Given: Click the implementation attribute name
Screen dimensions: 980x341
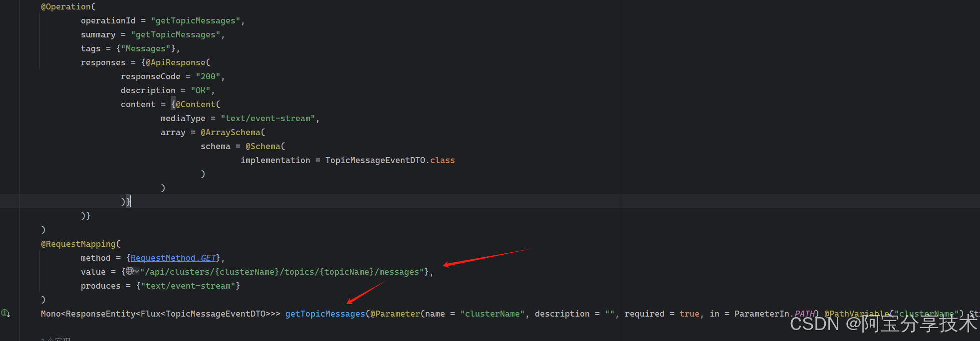Looking at the screenshot, I should pyautogui.click(x=275, y=160).
